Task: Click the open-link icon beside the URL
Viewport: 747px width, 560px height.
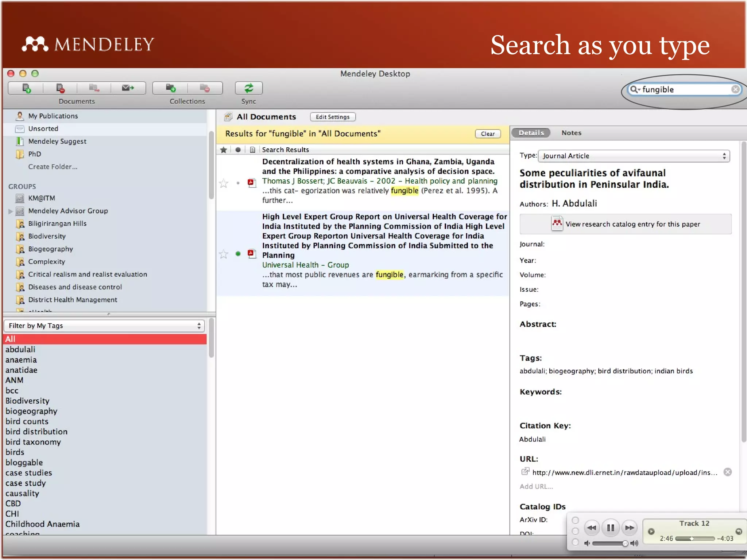Action: point(525,472)
